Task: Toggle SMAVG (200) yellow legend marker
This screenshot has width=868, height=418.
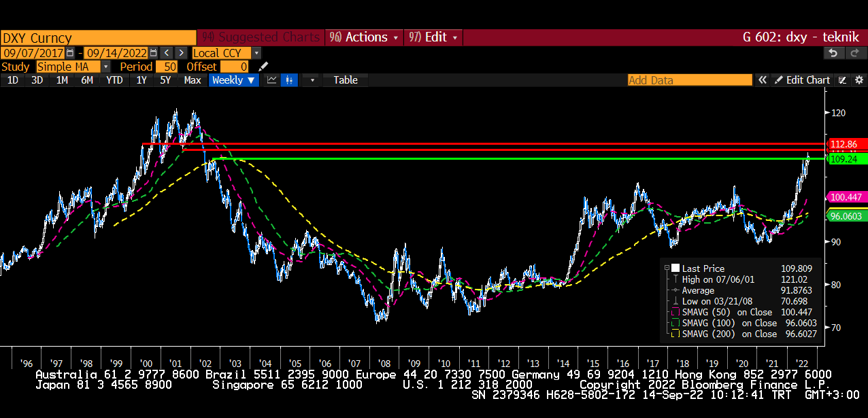Action: (675, 334)
